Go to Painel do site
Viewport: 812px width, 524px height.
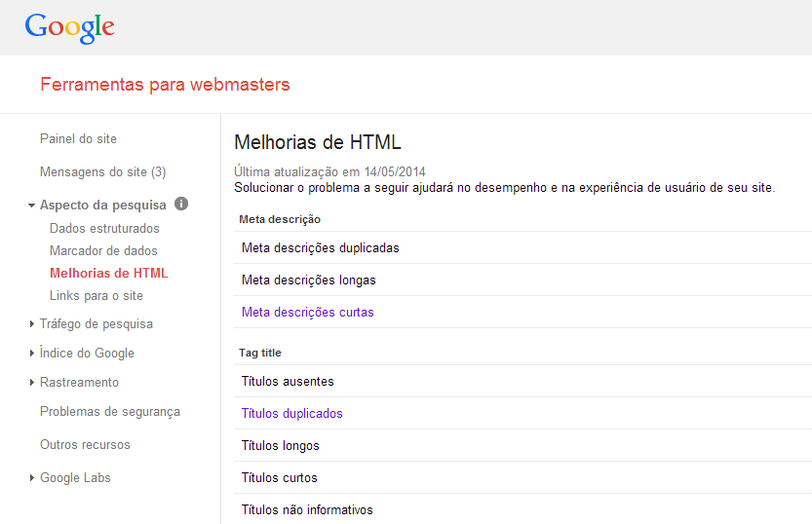[x=78, y=139]
